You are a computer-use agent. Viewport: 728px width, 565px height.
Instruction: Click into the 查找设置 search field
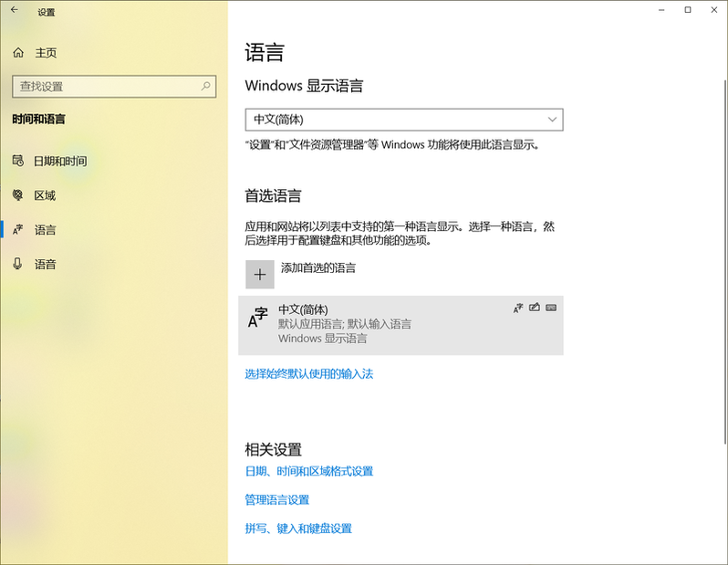coord(105,87)
